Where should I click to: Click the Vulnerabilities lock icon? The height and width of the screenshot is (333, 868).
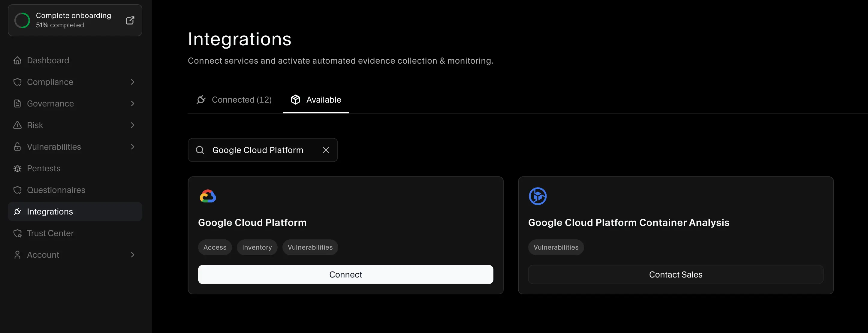pyautogui.click(x=17, y=146)
